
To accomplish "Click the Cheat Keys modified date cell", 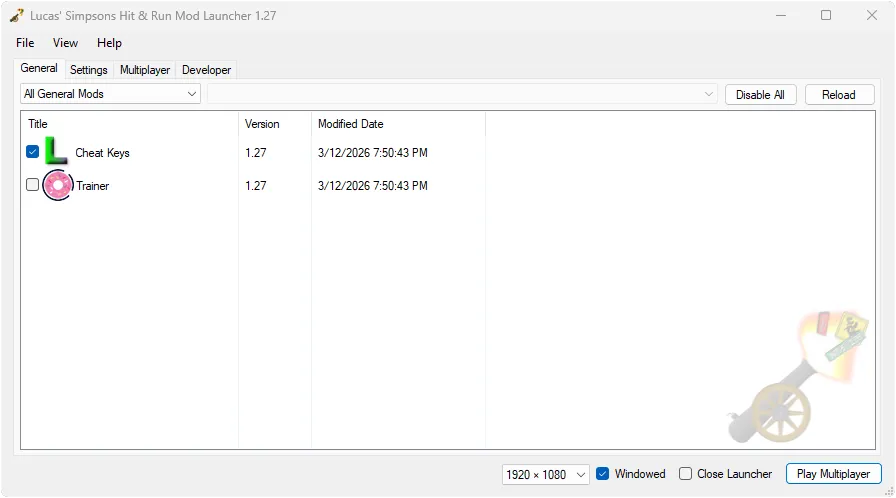I will coord(373,153).
